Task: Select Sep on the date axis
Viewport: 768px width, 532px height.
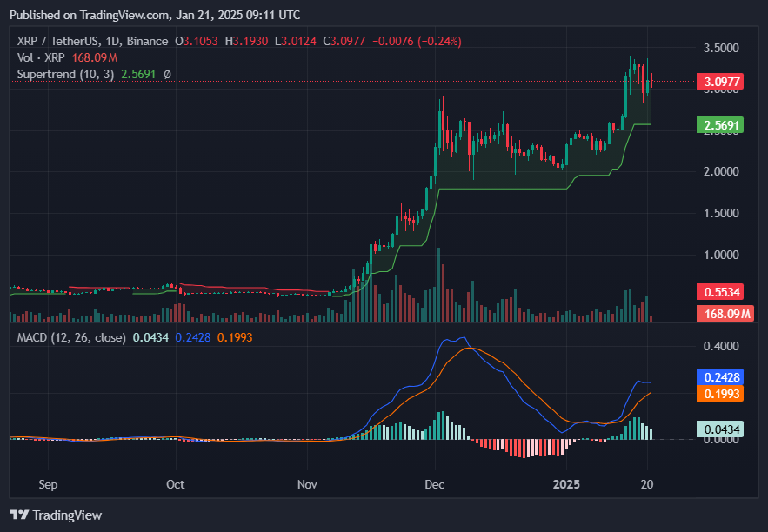Action: pyautogui.click(x=48, y=484)
